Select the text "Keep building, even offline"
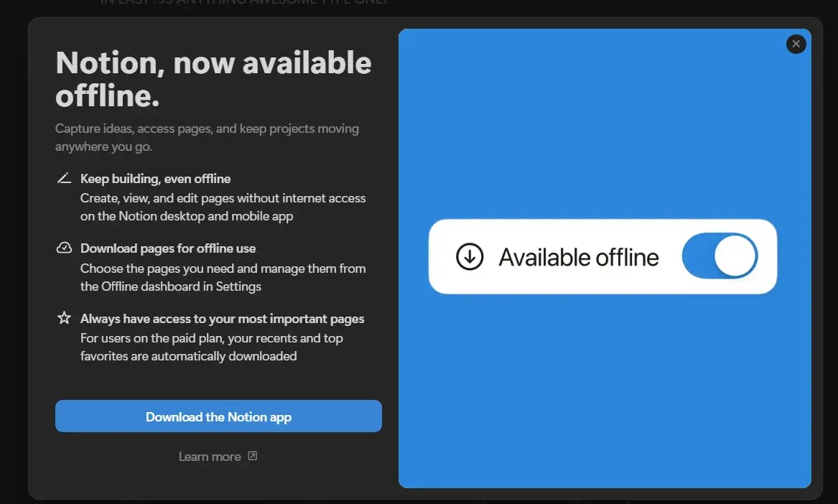This screenshot has height=504, width=838. click(x=156, y=178)
